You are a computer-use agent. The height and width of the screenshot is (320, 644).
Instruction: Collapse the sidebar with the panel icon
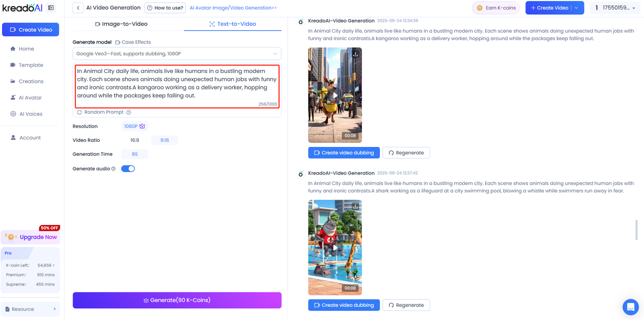pyautogui.click(x=51, y=8)
